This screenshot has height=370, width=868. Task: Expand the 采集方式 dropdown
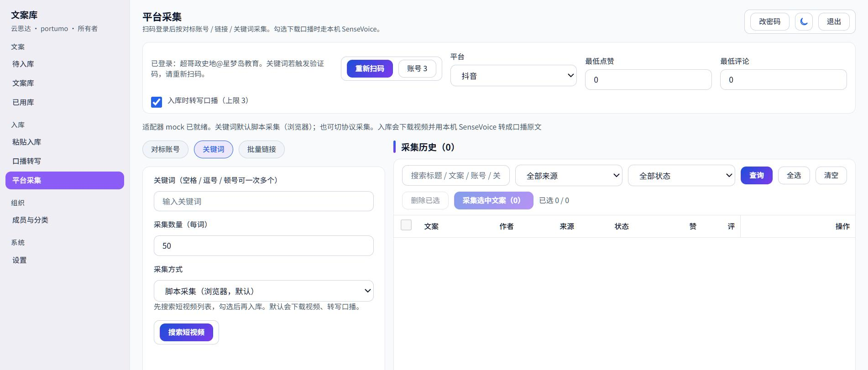pos(264,291)
